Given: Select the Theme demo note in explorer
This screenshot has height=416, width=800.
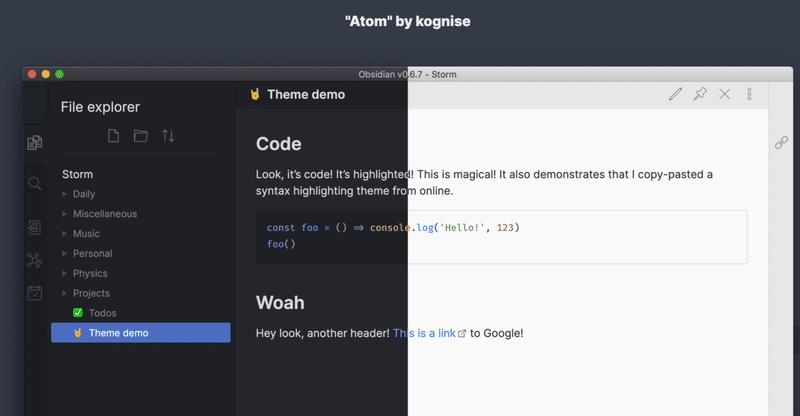Looking at the screenshot, I should point(141,333).
